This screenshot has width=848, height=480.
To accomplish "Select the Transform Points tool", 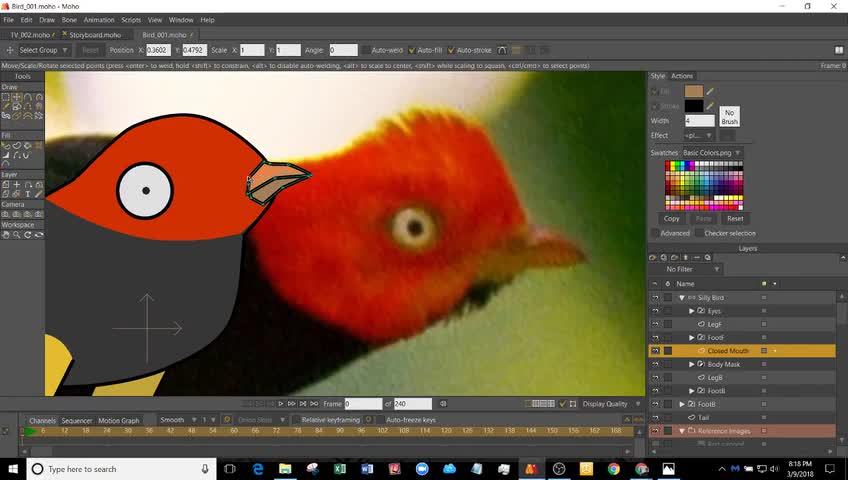I will click(17, 97).
